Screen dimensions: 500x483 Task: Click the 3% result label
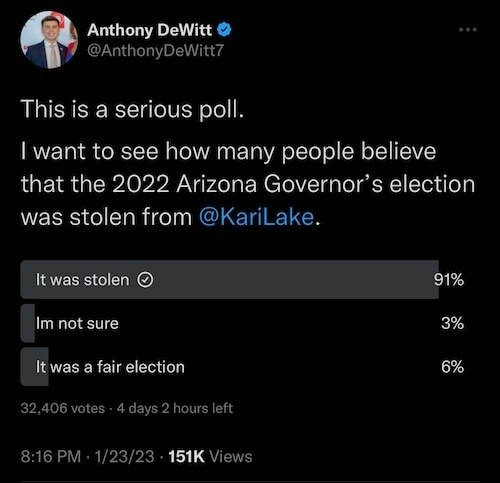click(452, 323)
